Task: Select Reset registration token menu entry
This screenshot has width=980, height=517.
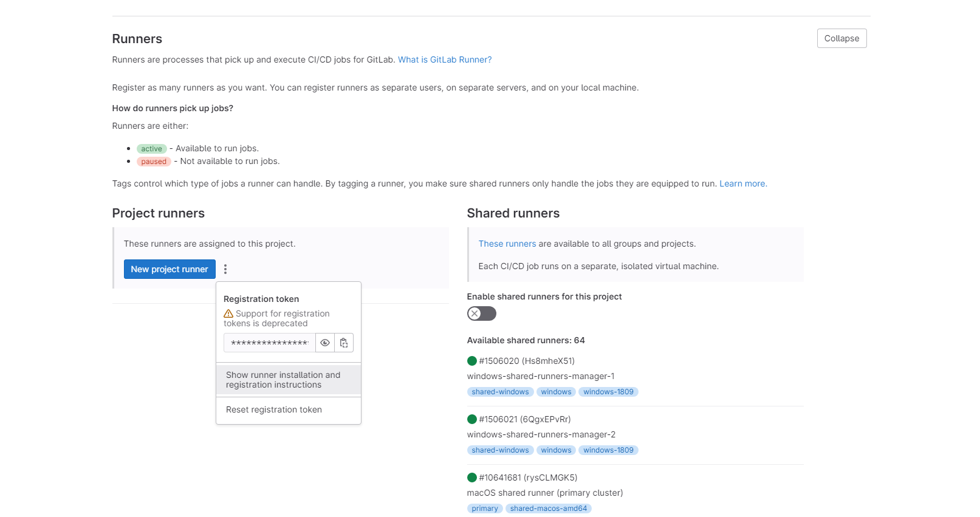Action: pos(289,409)
